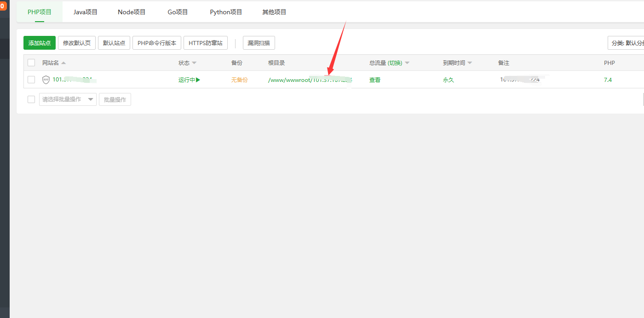Select the Node项目 tab
The height and width of the screenshot is (318, 644).
(x=132, y=12)
